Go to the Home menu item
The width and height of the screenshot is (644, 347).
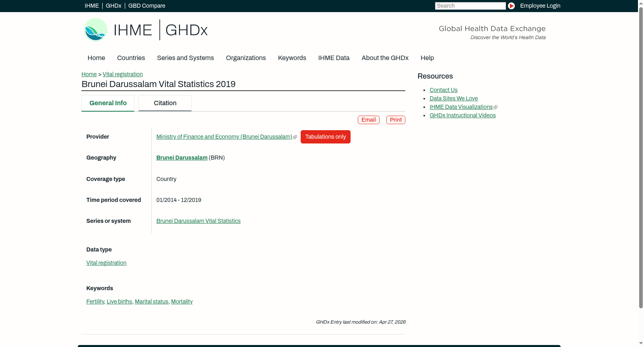[96, 58]
